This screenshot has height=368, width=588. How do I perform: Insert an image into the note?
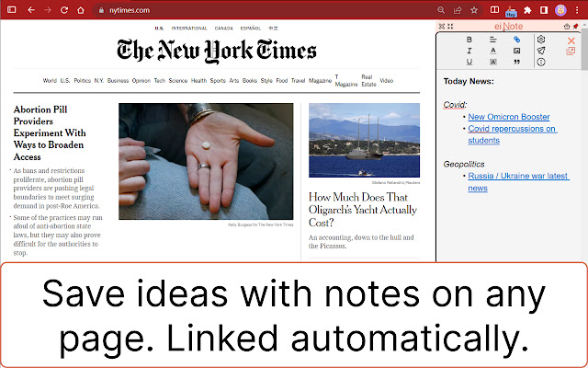click(516, 51)
